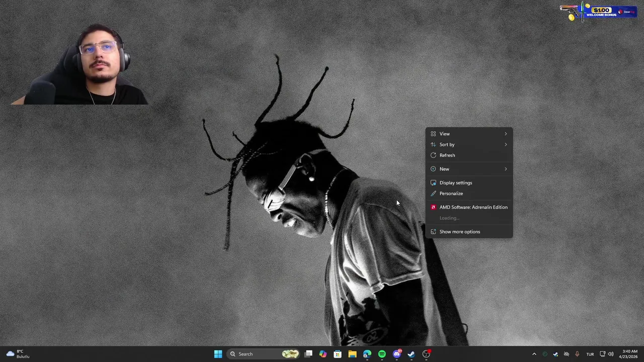Click the taskbar Search box
644x362 pixels.
click(264, 354)
